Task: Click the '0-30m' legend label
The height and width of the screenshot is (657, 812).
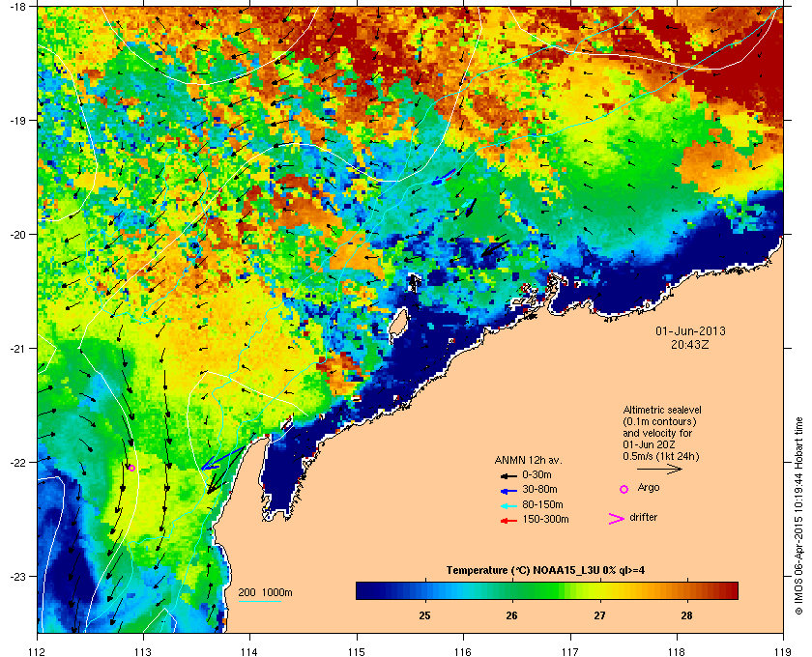Action: pyautogui.click(x=536, y=474)
